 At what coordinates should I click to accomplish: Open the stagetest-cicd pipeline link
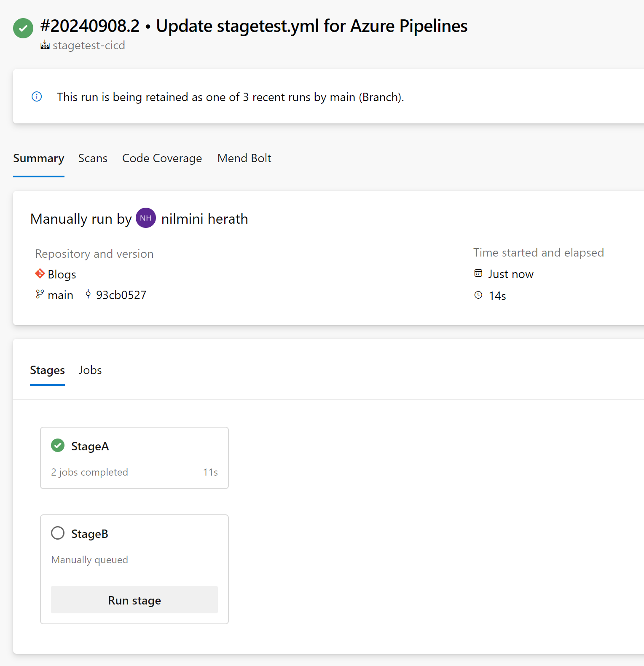pyautogui.click(x=89, y=45)
